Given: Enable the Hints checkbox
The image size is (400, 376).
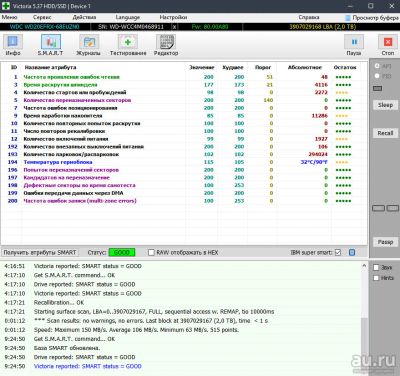Looking at the screenshot, I should [376, 278].
